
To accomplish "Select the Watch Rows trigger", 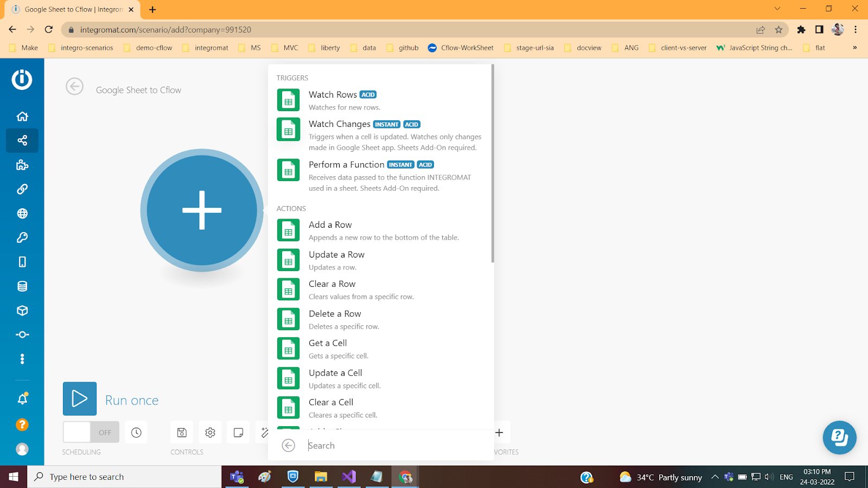I will point(380,100).
